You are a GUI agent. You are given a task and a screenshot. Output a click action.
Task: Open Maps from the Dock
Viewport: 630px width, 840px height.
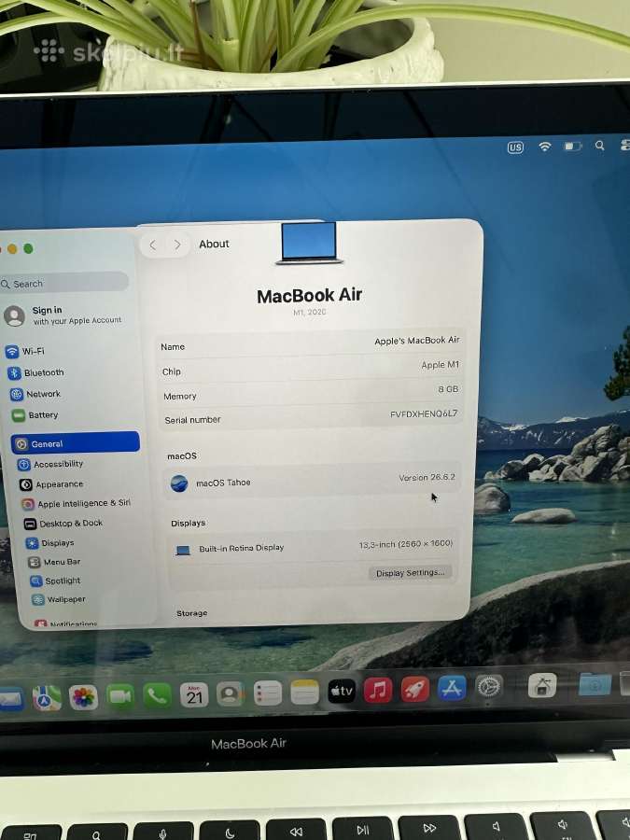click(x=47, y=697)
